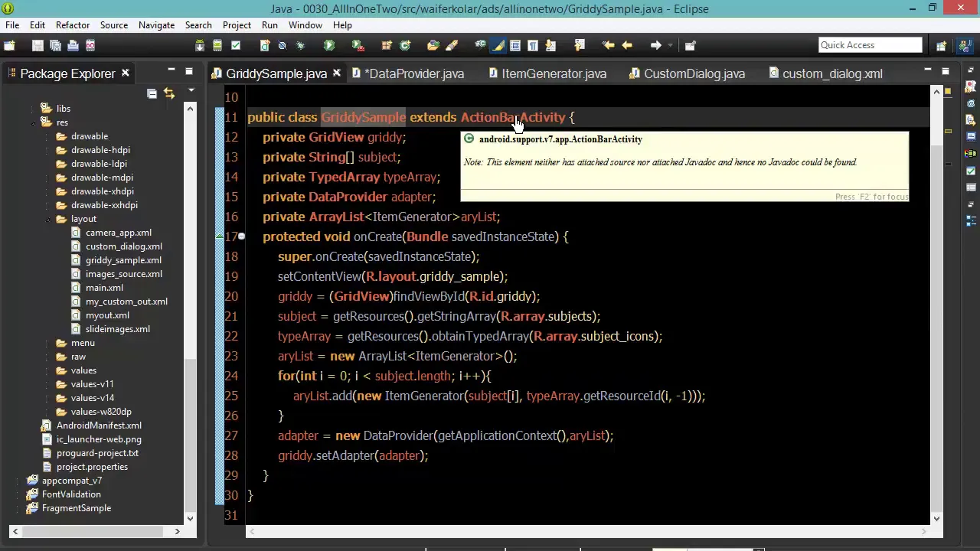Open the Javadoc @ view in right trim
Screen dimensions: 980x551
pyautogui.click(x=971, y=103)
